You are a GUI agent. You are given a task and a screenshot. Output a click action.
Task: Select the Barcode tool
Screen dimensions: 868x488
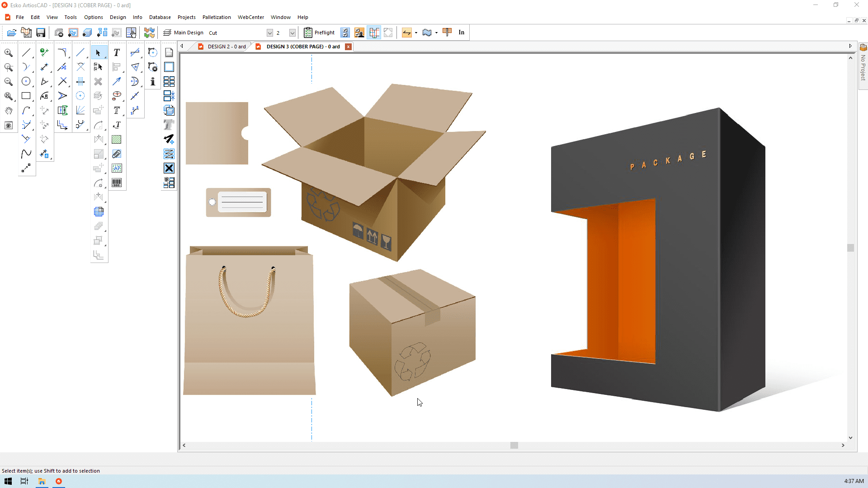coord(117,183)
